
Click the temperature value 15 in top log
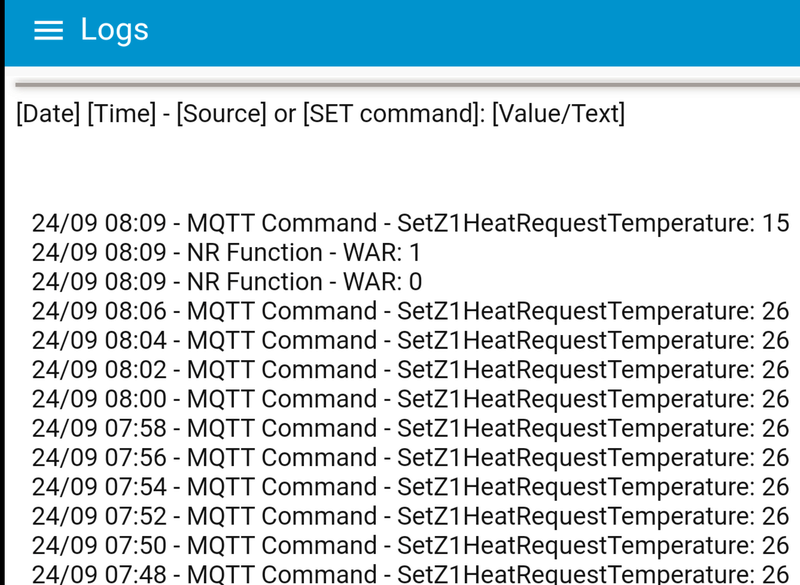coord(775,223)
